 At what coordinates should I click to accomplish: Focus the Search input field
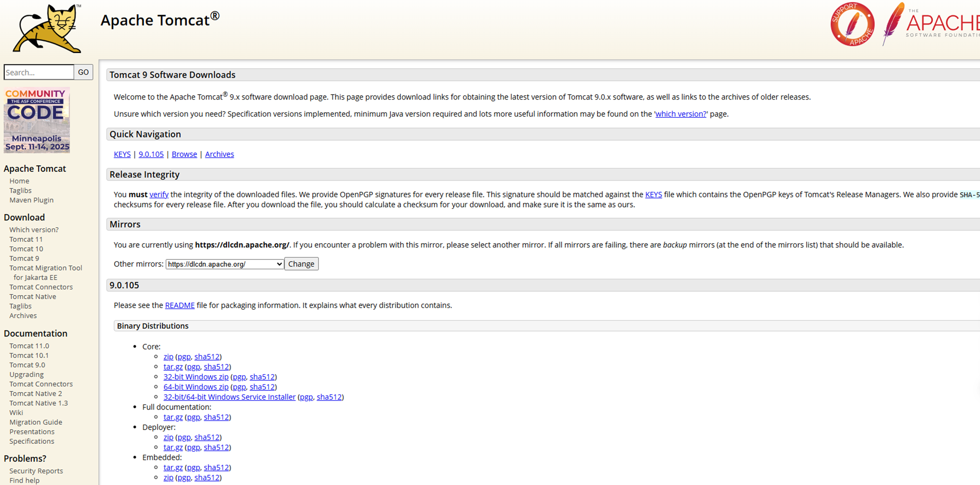tap(39, 72)
